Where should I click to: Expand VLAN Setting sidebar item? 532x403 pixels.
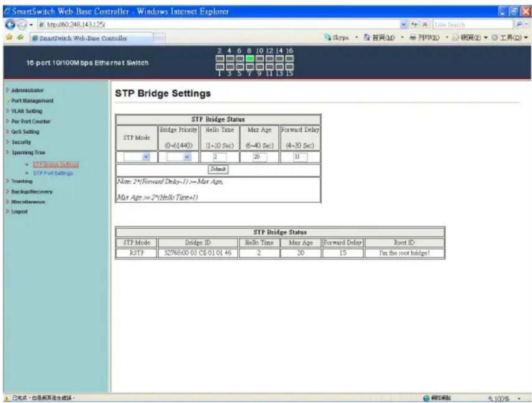point(27,111)
